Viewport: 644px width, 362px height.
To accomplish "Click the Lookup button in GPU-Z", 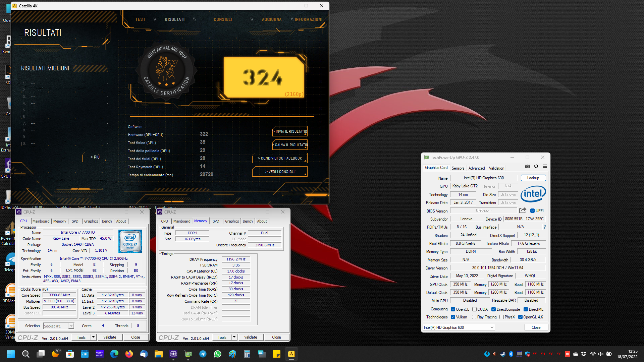I will (x=533, y=178).
